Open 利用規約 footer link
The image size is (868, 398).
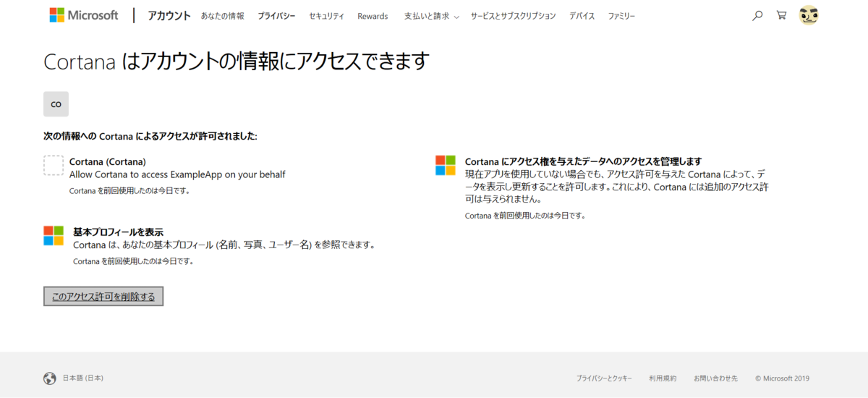pos(663,378)
